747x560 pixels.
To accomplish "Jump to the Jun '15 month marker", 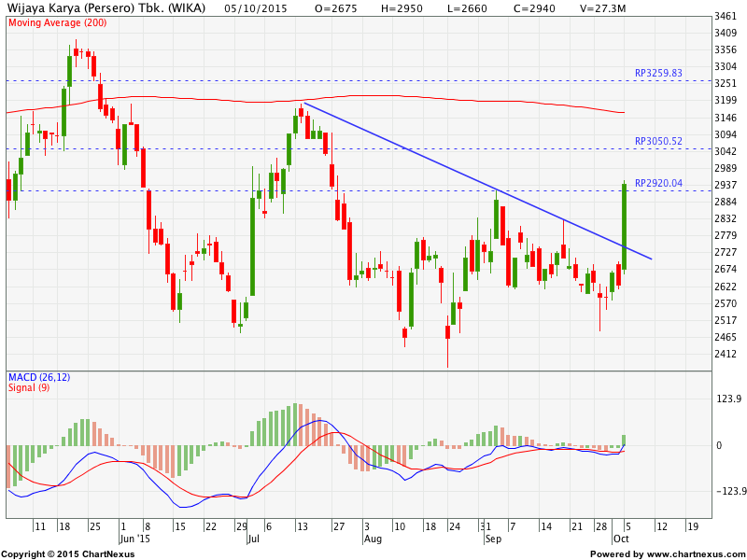I will coord(133,539).
